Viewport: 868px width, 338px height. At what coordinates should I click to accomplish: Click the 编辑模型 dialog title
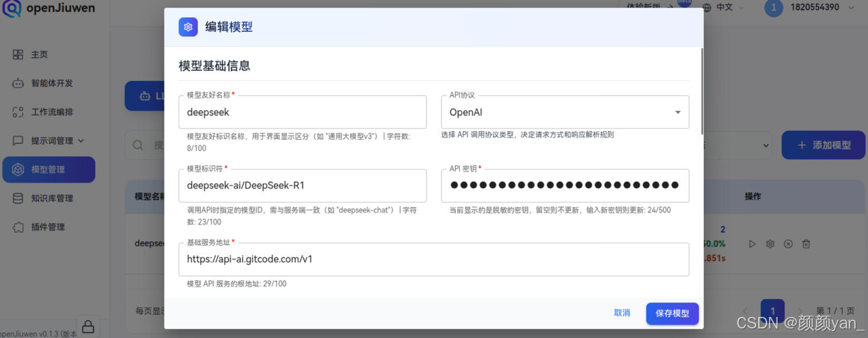[229, 27]
